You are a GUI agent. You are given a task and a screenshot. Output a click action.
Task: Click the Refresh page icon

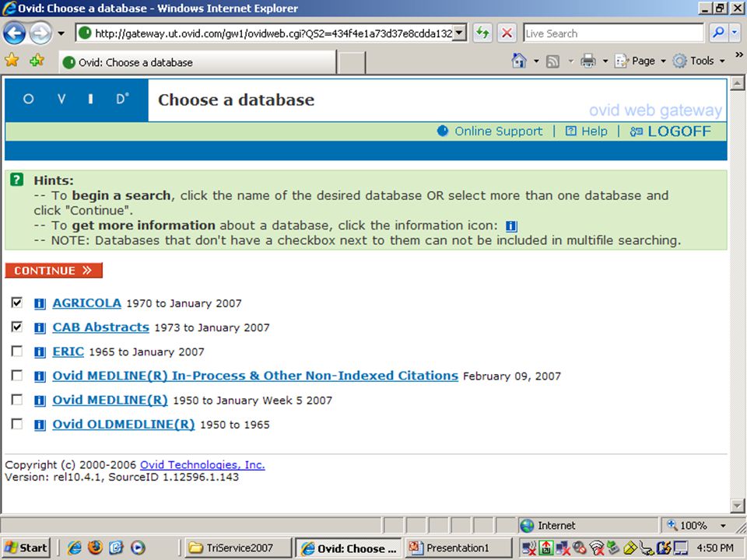point(482,33)
